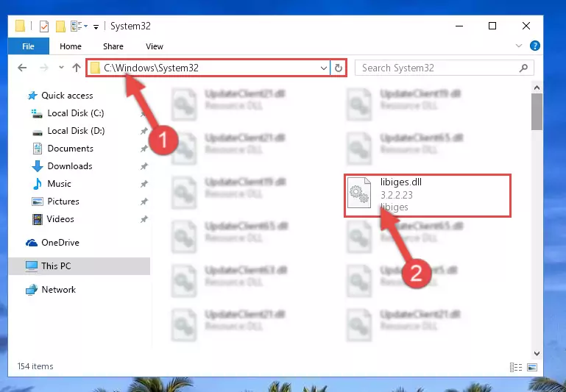Select OneDrive in navigation pane
Viewport: 566px width, 392px height.
click(60, 243)
